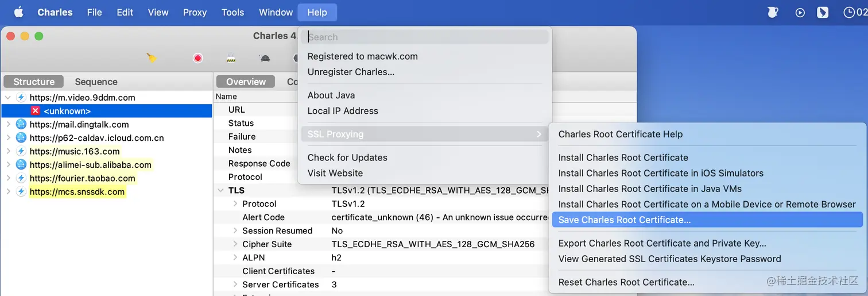Toggle throttling with the turtle icon
The height and width of the screenshot is (296, 868).
(x=265, y=58)
